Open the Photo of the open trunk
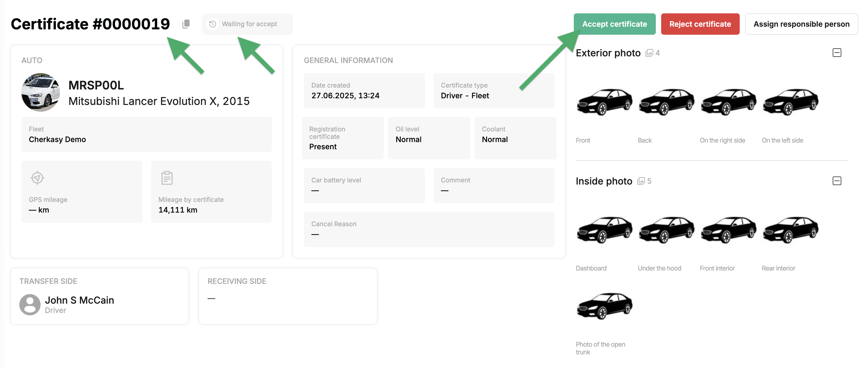 click(x=604, y=306)
